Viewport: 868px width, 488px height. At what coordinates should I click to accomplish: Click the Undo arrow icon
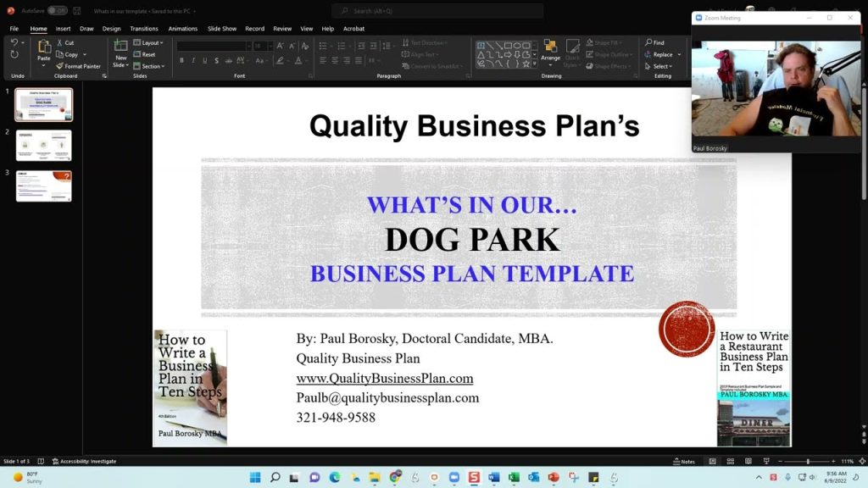14,42
